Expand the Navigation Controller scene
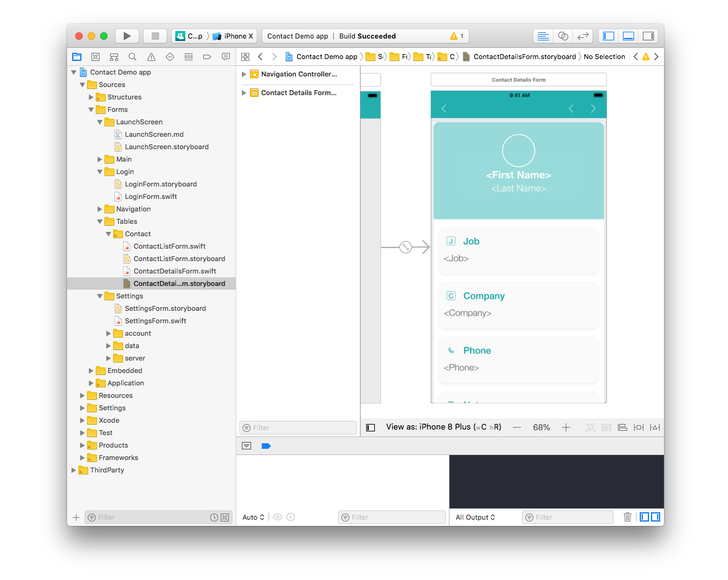The image size is (728, 580). coord(244,75)
